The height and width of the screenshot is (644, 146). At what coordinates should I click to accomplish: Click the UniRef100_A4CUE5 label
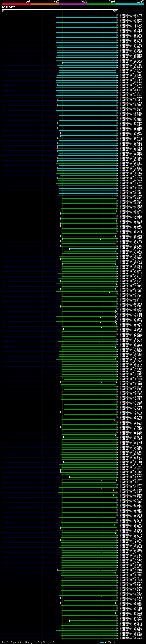(131, 80)
